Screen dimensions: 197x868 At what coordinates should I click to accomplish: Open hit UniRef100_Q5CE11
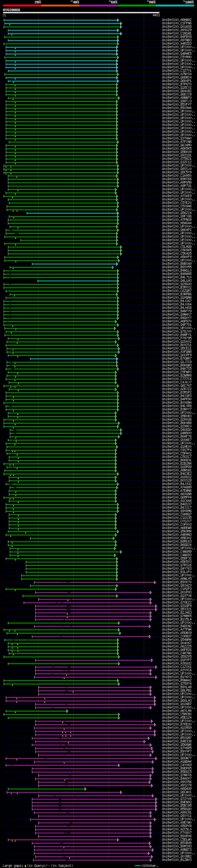tap(176, 349)
